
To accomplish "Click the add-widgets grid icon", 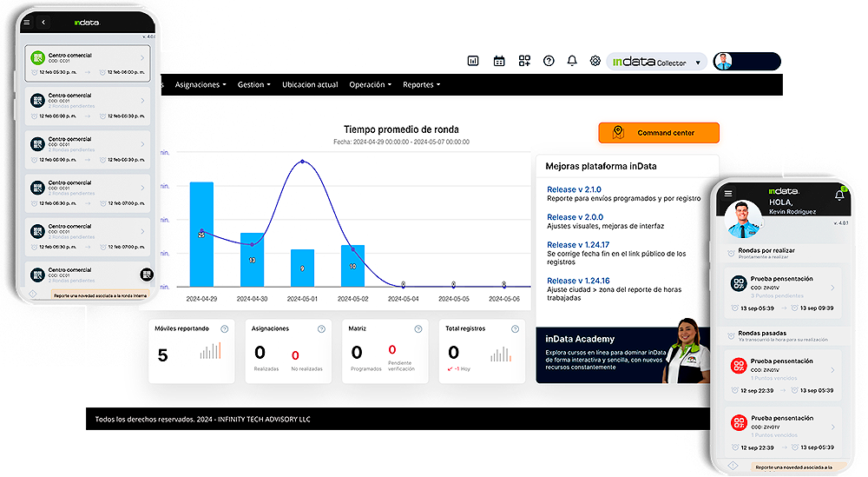I will point(524,61).
